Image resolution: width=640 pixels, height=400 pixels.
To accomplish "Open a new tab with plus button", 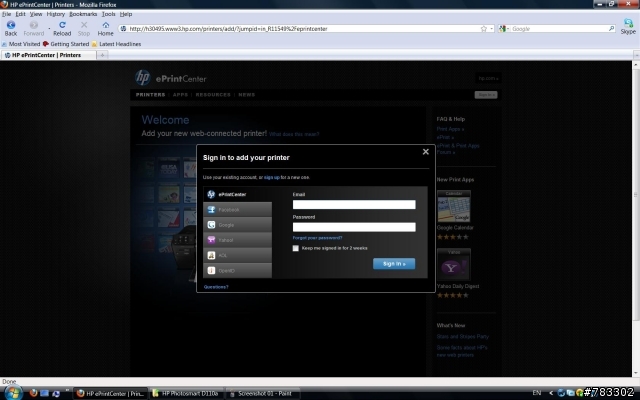I will (x=102, y=55).
